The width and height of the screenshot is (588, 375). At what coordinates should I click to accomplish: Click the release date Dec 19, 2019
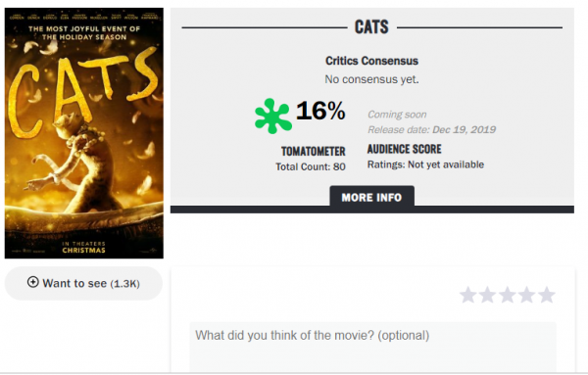pyautogui.click(x=464, y=129)
